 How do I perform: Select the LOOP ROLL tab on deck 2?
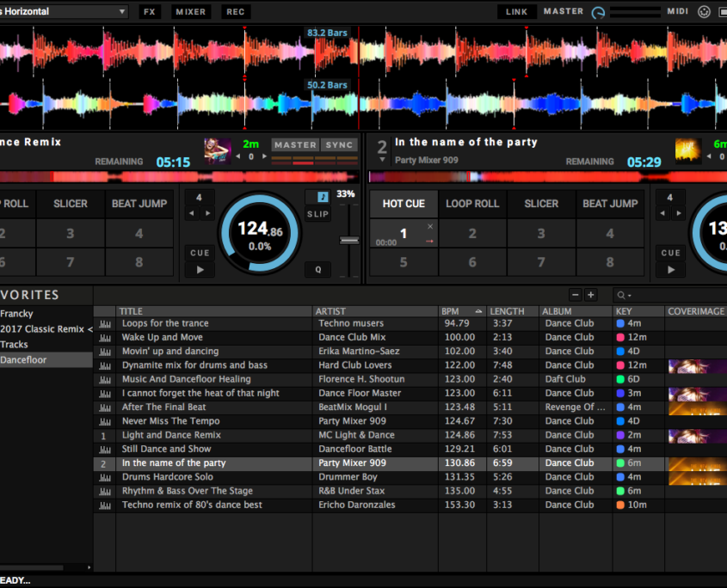pyautogui.click(x=472, y=204)
